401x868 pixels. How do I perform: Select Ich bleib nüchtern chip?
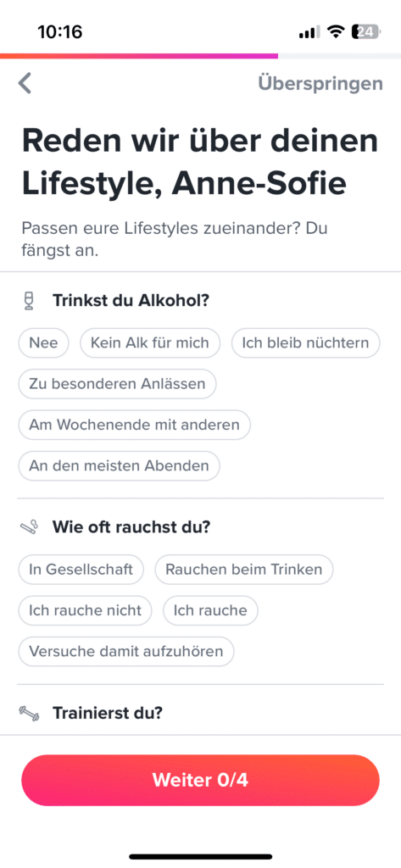click(306, 342)
